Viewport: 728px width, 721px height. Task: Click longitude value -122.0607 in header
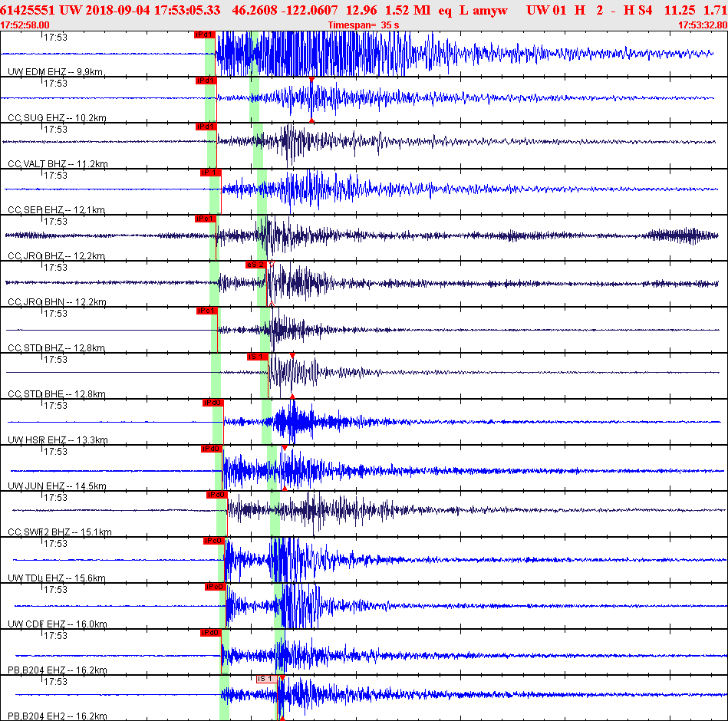pyautogui.click(x=308, y=10)
